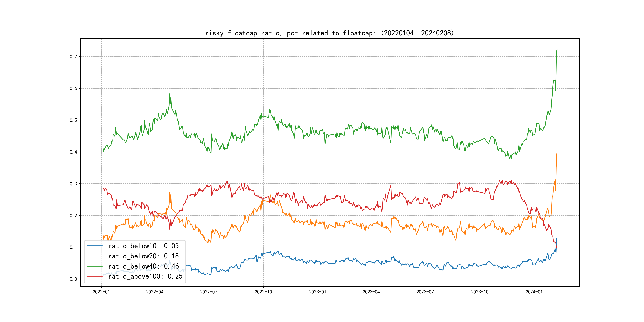Click the green ratio_below40 legend line
This screenshot has width=644, height=322.
tap(94, 266)
